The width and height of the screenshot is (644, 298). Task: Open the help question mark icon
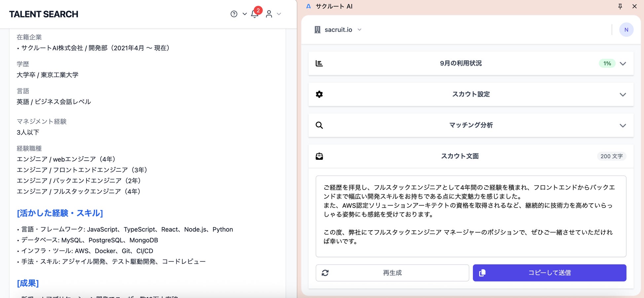coord(234,14)
